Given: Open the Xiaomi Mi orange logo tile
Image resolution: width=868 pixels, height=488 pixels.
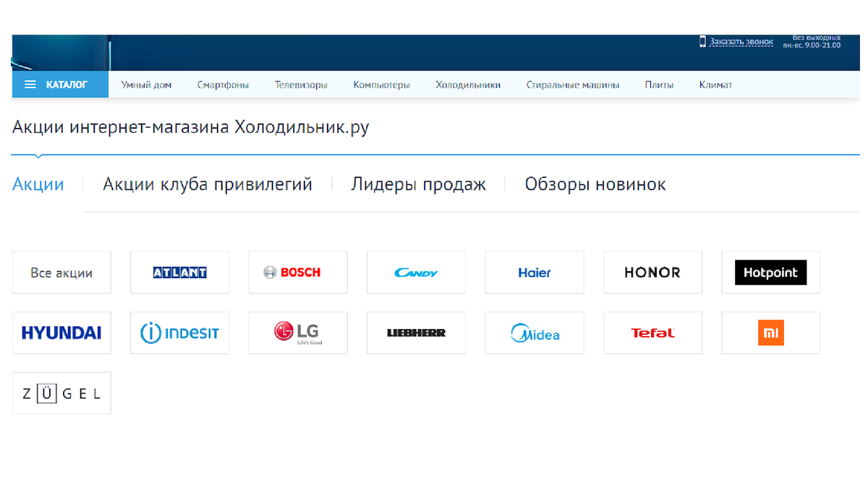Looking at the screenshot, I should (771, 333).
